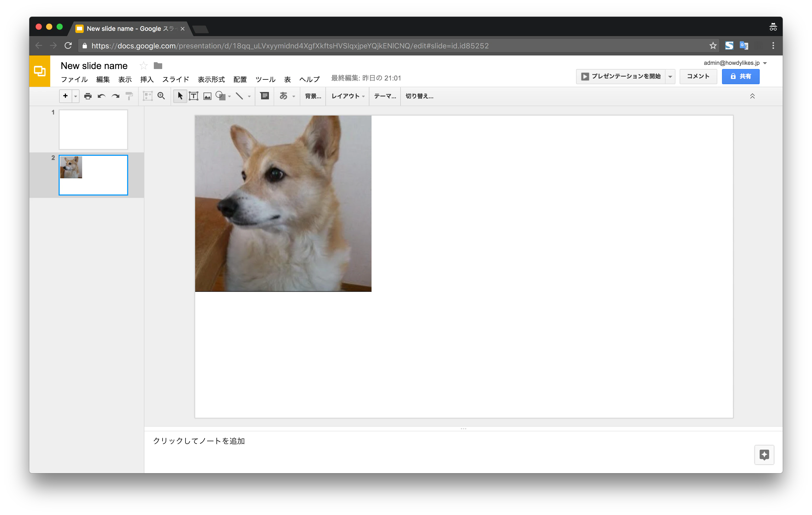Image resolution: width=812 pixels, height=515 pixels.
Task: Open the admin@howdylikes.jp account menu
Action: (x=735, y=63)
